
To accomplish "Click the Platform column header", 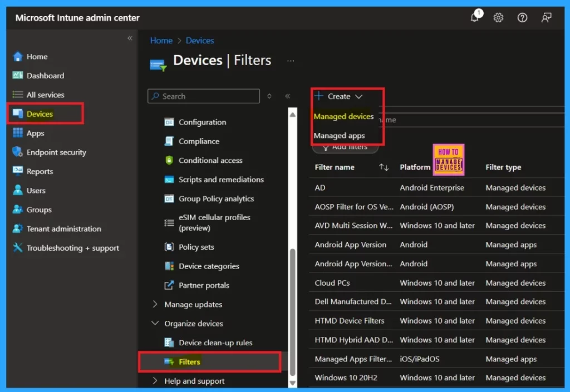I will 415,167.
